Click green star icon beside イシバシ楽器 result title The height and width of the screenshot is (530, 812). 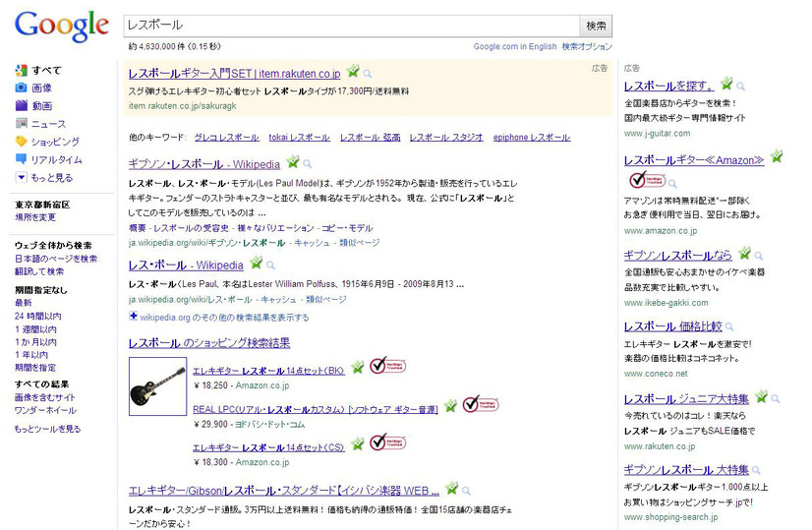[452, 488]
